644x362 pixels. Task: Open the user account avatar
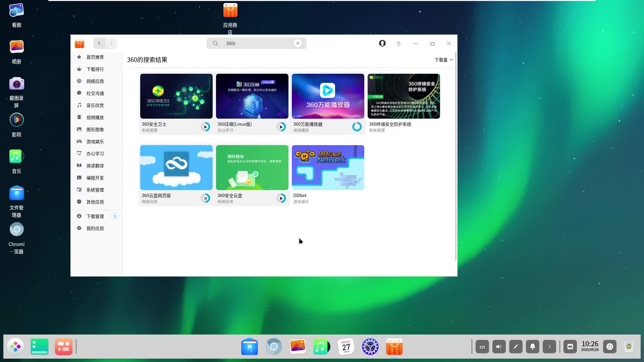(x=382, y=43)
